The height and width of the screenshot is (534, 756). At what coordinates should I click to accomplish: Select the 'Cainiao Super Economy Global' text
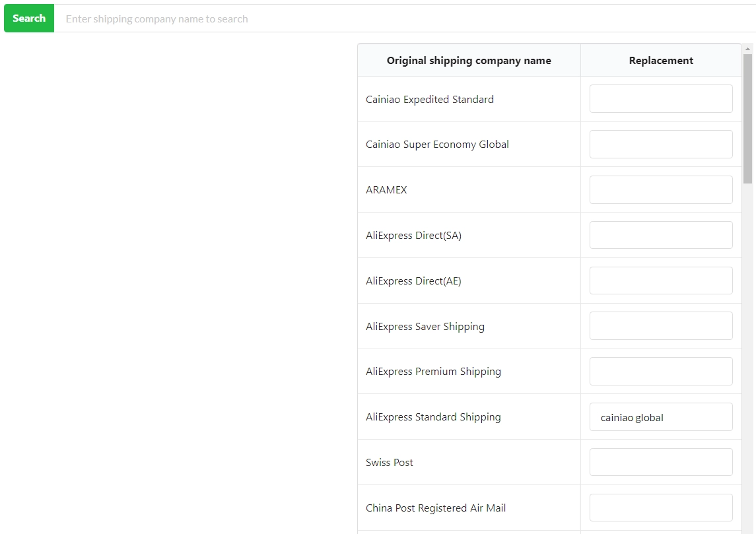click(437, 145)
